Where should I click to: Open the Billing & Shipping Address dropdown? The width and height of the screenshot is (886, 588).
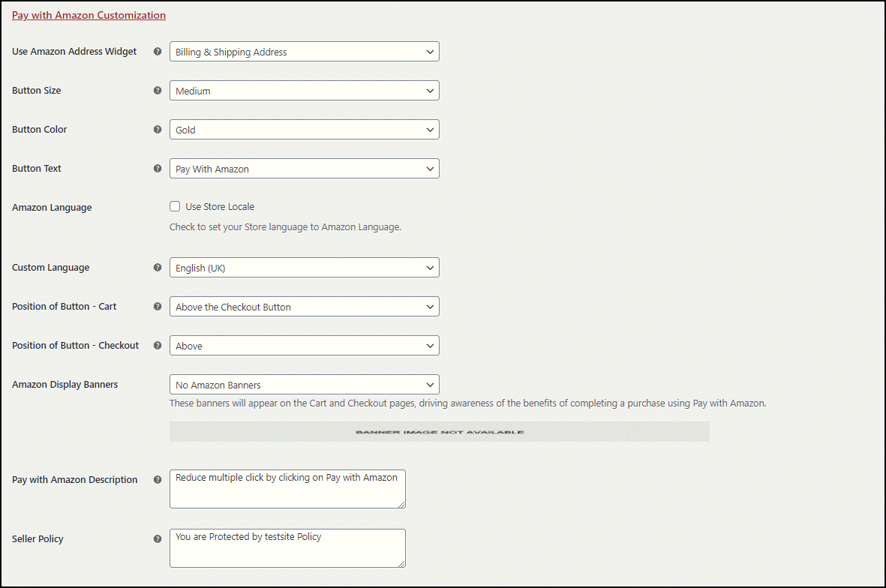pos(305,52)
